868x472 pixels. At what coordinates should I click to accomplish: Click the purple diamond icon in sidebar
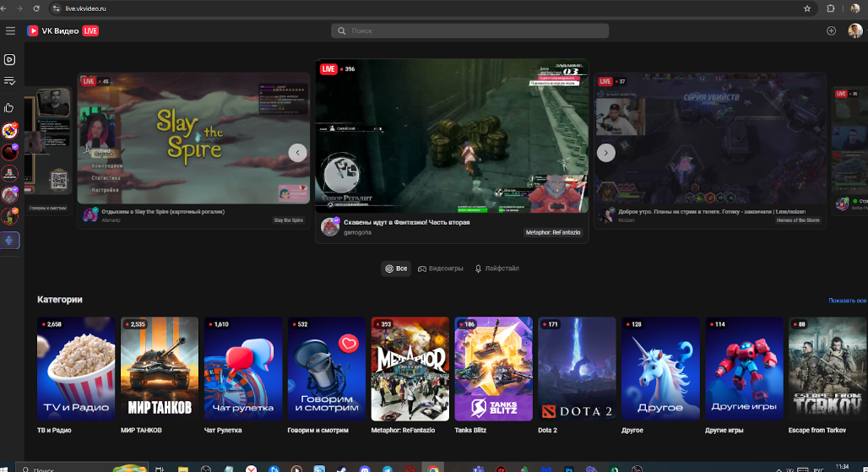9,240
